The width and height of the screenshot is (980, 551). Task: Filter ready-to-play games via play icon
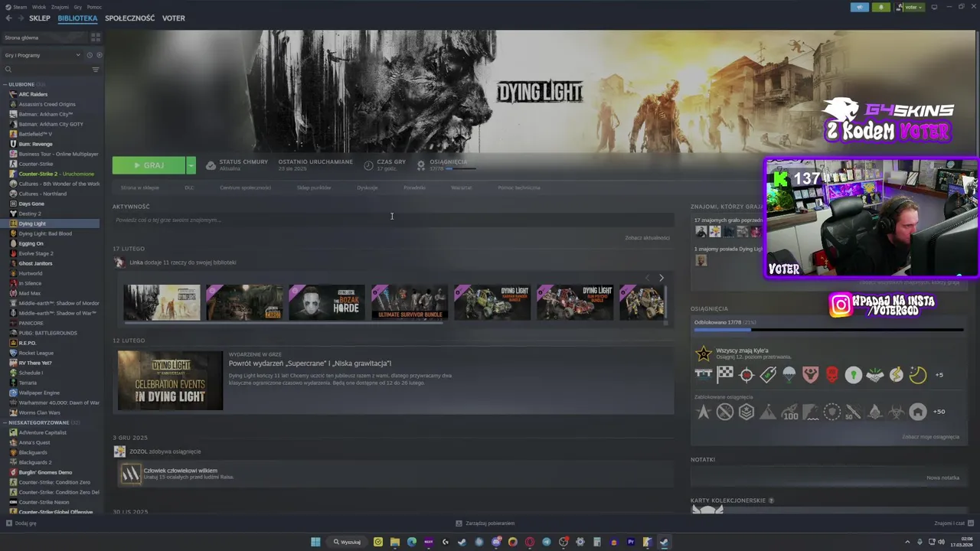click(x=99, y=55)
